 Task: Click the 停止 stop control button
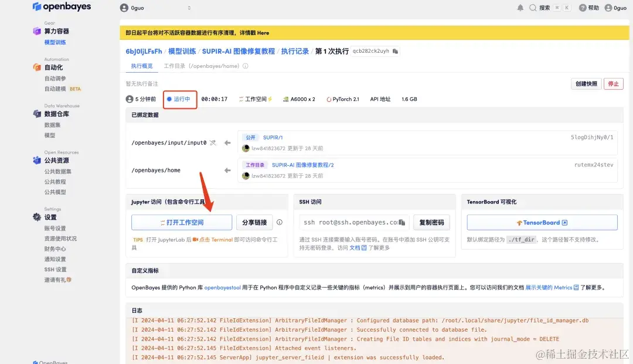pos(613,83)
